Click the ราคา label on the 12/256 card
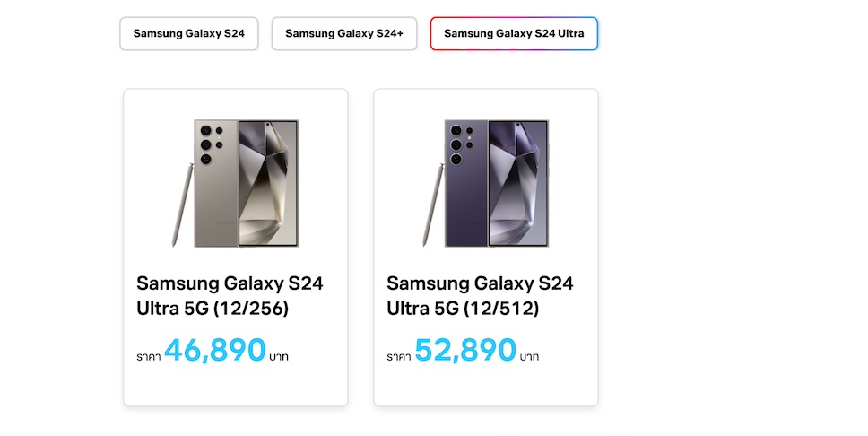 [x=148, y=357]
